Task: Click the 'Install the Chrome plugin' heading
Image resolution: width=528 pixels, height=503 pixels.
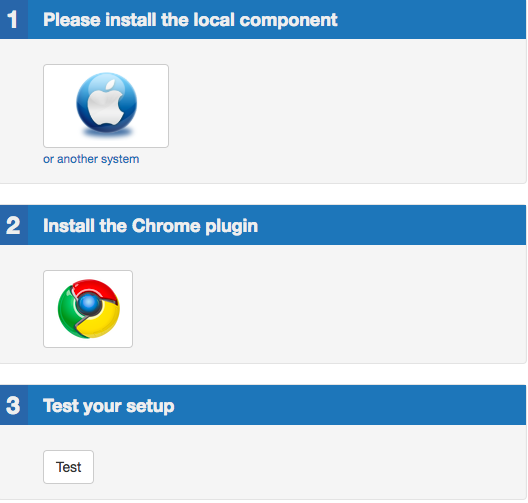Action: point(151,226)
